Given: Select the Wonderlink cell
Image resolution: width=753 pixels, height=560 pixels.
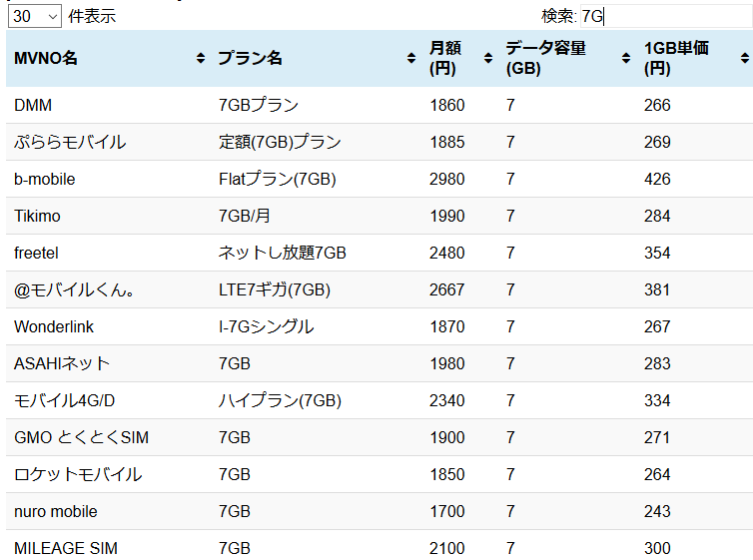Looking at the screenshot, I should [x=54, y=326].
